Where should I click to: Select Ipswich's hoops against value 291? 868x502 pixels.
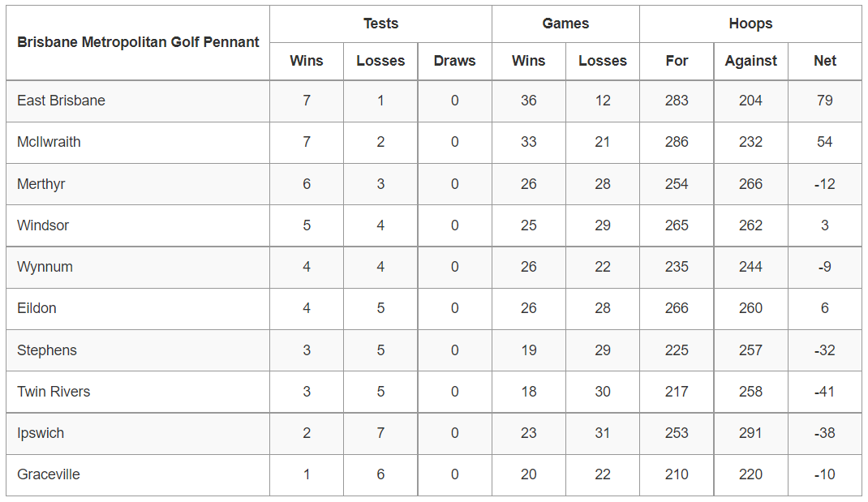click(x=750, y=433)
